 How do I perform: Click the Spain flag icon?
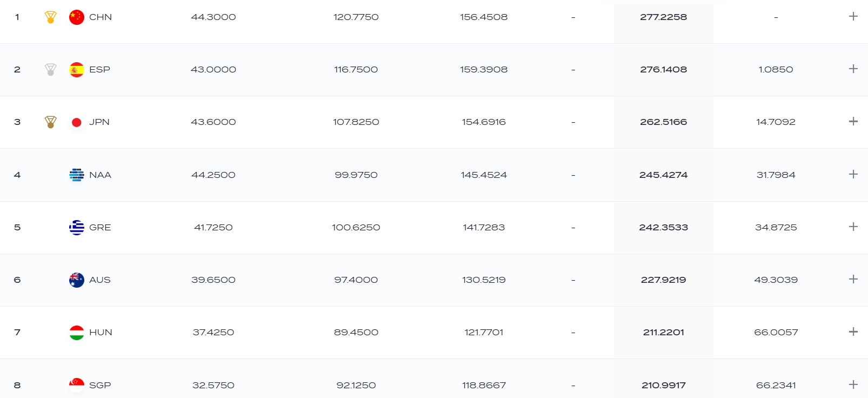click(77, 70)
